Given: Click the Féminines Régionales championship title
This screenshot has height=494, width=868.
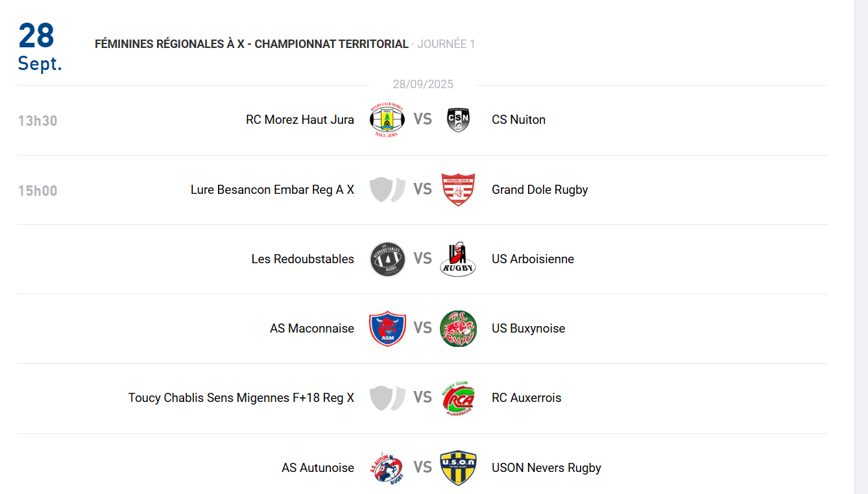Looking at the screenshot, I should 252,44.
